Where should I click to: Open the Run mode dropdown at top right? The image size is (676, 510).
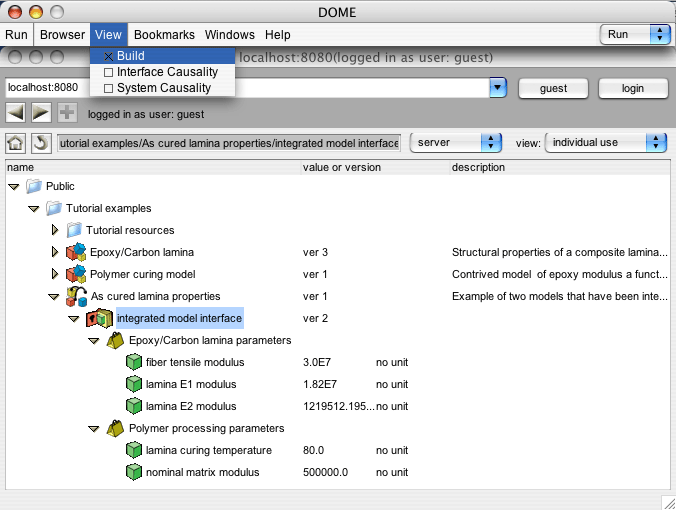click(x=635, y=34)
